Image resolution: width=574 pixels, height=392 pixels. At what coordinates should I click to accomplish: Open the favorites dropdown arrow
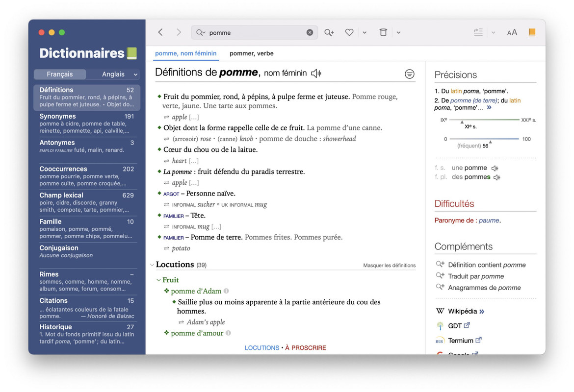(365, 32)
